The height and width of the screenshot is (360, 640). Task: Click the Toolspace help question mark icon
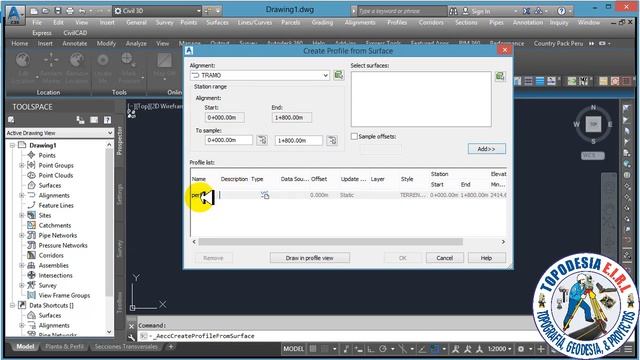click(107, 120)
